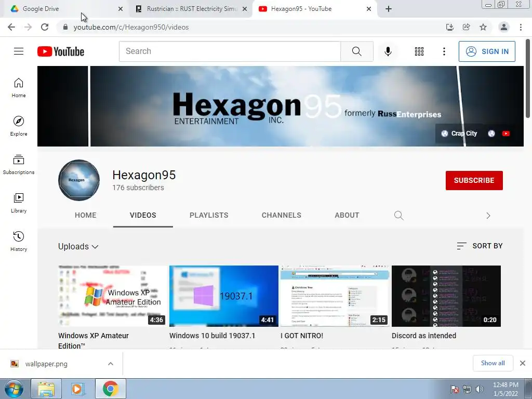Open Library in sidebar
Screen dimensions: 532x399
(19, 203)
